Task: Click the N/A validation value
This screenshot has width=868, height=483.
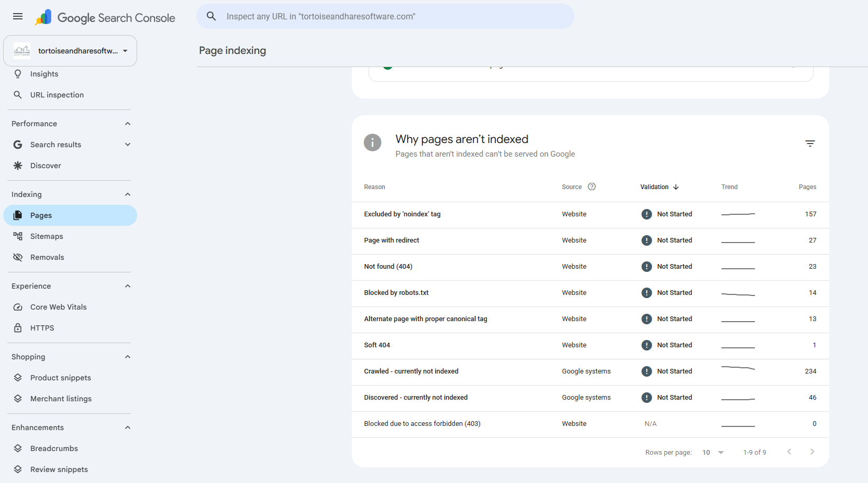Action: [650, 424]
